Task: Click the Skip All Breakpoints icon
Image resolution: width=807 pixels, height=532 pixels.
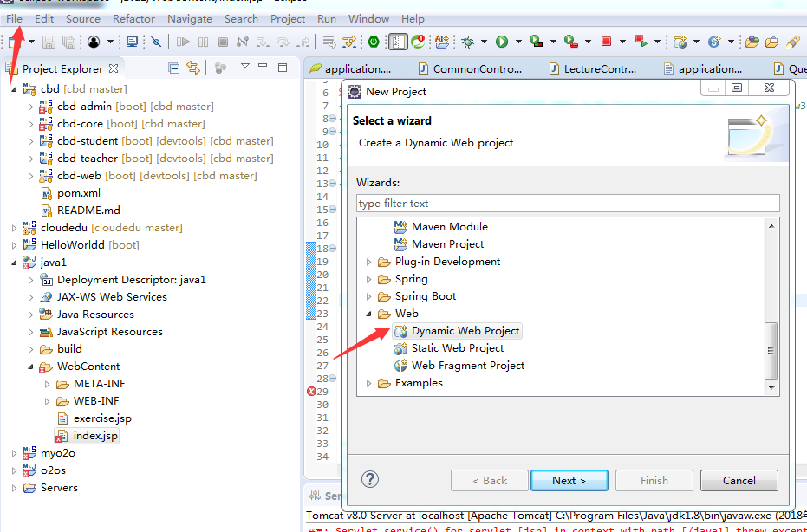Action: point(156,42)
